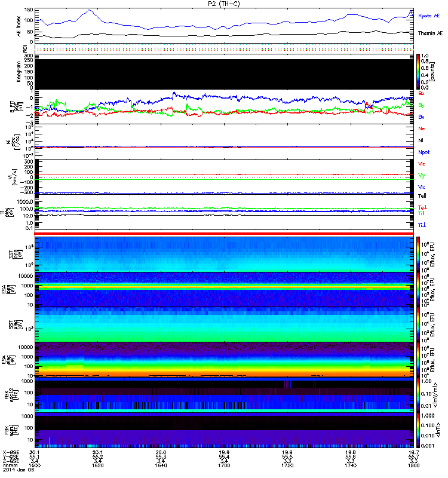Click the plot title "P2 (TH-C)"
The image size is (448, 478).
pyautogui.click(x=224, y=4)
